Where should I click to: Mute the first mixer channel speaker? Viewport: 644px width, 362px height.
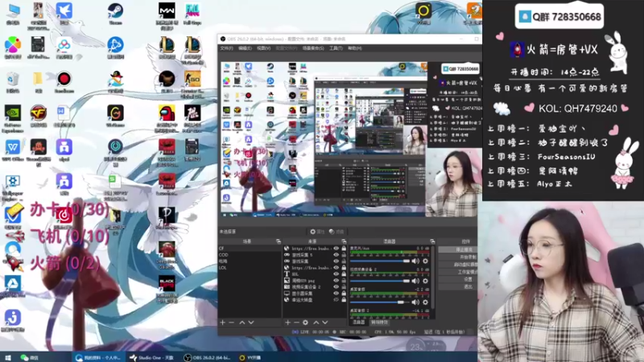click(415, 261)
